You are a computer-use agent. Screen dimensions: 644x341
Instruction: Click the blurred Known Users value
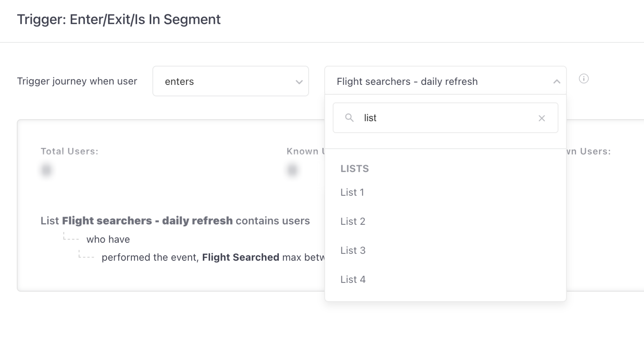click(292, 170)
